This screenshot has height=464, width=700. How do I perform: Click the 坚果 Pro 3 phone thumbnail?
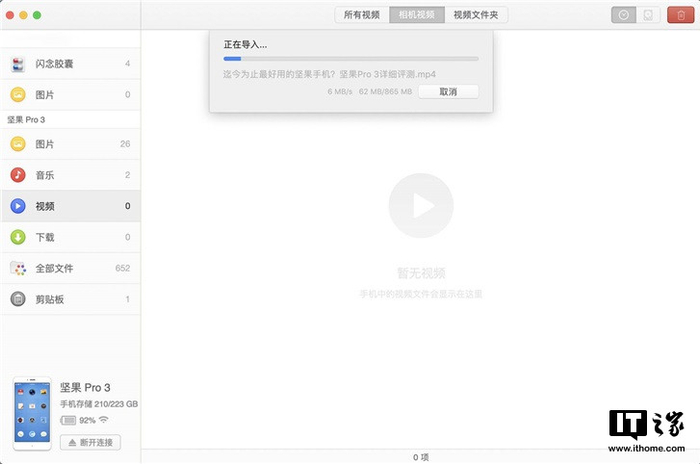tap(32, 413)
